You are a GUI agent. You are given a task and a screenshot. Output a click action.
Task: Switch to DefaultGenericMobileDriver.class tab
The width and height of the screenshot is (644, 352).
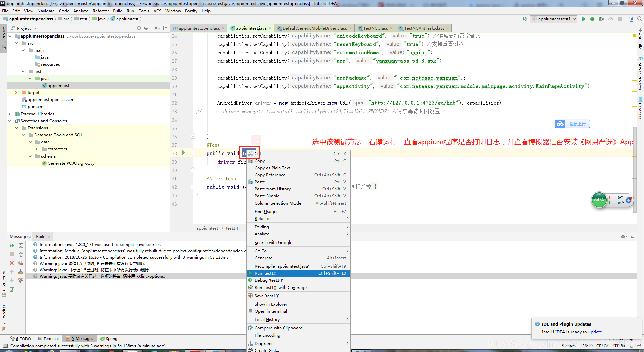tap(314, 28)
